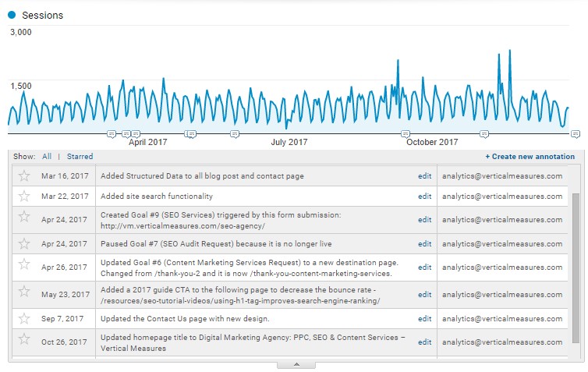Image resolution: width=588 pixels, height=372 pixels.
Task: Edit the site search functionality annotation
Action: (x=424, y=197)
